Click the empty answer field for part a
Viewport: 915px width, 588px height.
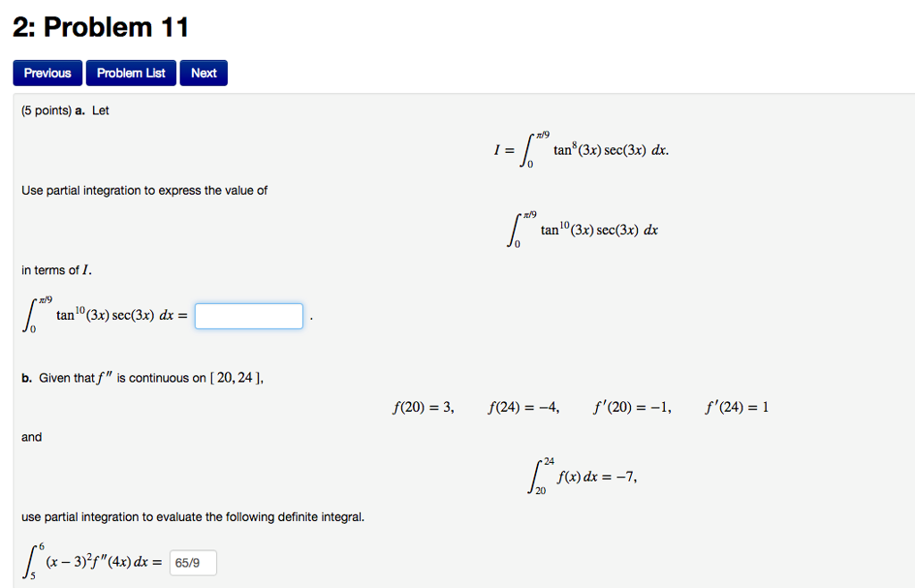click(248, 315)
